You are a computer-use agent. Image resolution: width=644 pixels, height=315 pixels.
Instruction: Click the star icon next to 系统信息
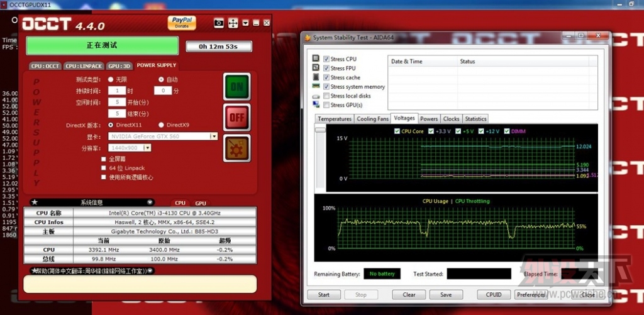[x=35, y=202]
